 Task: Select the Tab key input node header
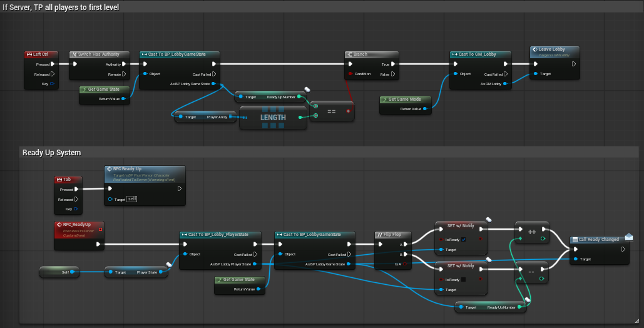(x=68, y=180)
